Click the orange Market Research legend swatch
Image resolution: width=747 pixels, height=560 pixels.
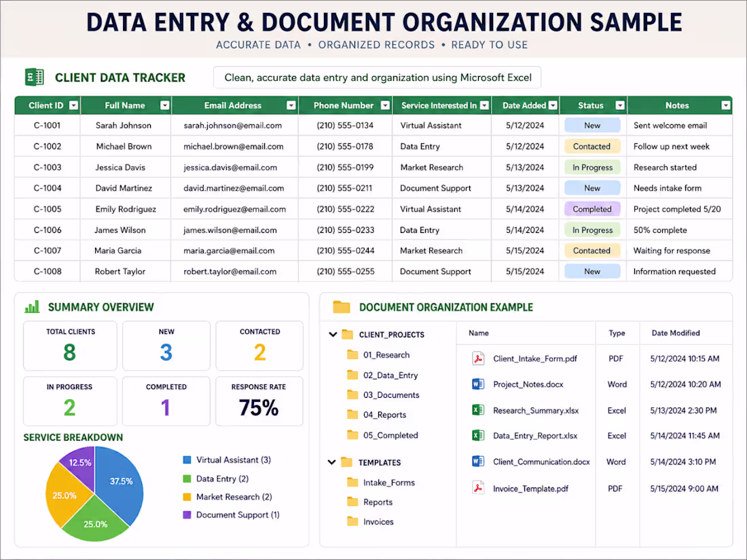click(x=187, y=497)
